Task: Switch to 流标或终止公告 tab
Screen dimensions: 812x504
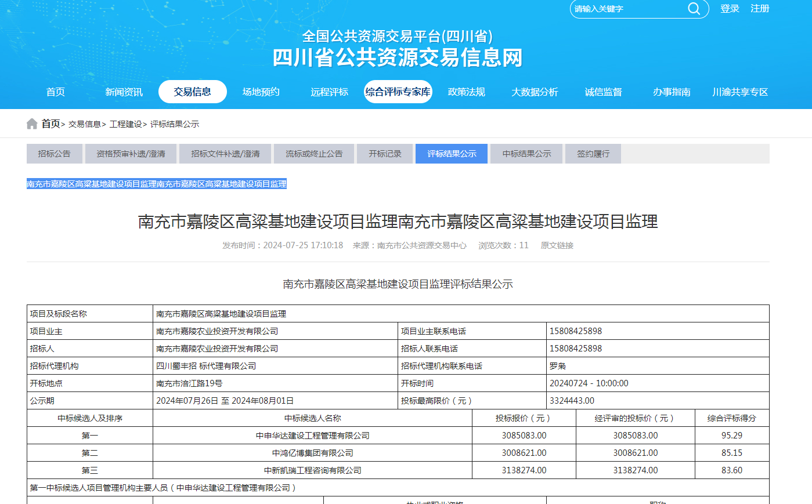Action: pyautogui.click(x=314, y=154)
